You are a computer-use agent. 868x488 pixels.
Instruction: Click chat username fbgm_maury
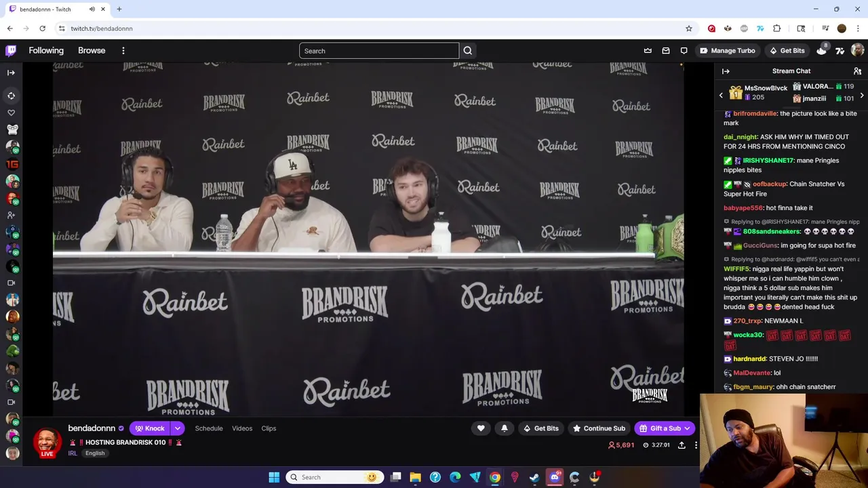pos(753,387)
